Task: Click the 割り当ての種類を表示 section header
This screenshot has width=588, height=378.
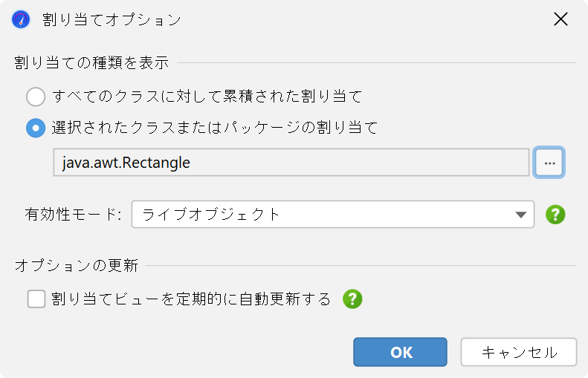Action: click(92, 62)
